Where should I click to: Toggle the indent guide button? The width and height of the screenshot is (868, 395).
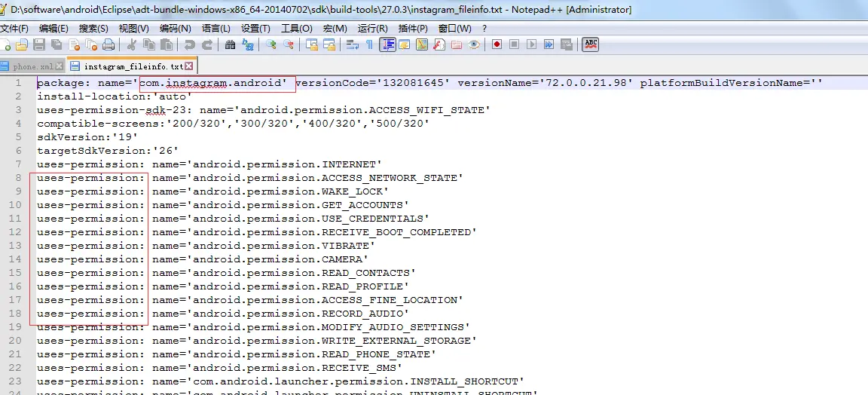387,45
